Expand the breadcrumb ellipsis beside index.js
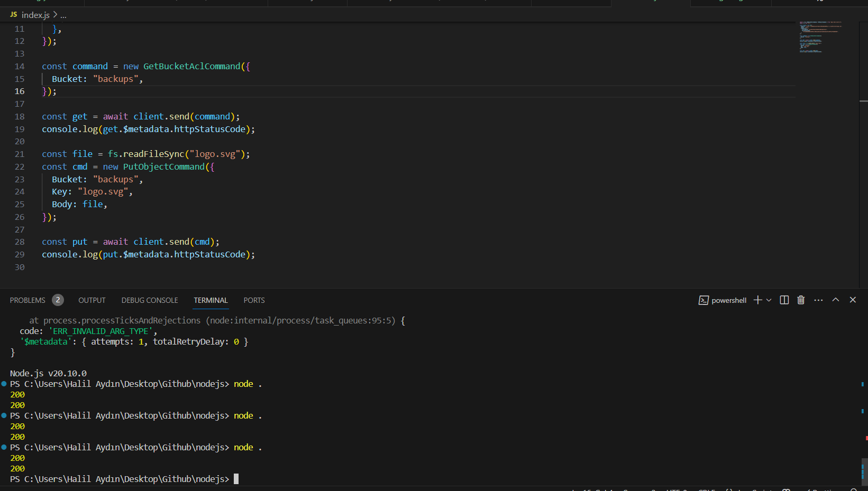 [x=62, y=14]
